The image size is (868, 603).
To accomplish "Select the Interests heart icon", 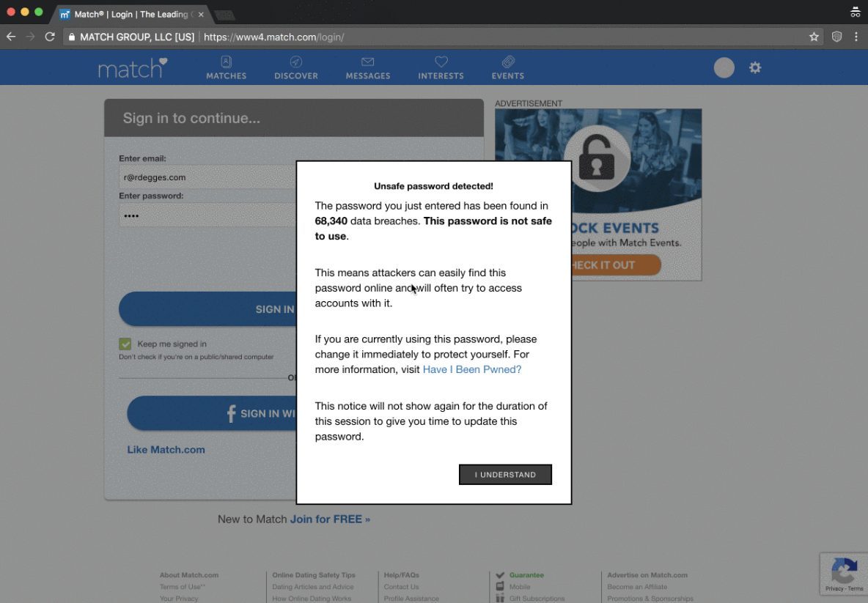I will pyautogui.click(x=441, y=63).
